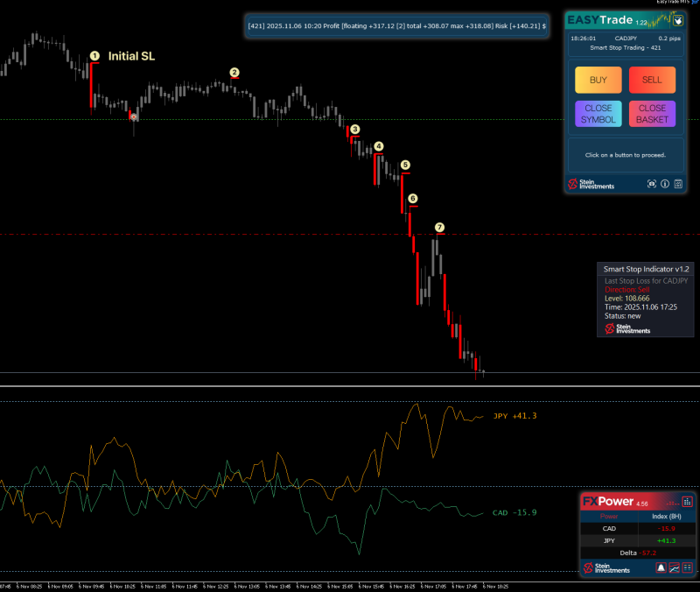Viewport: 700px width, 592px height.
Task: Click the table grid icon in FX Power footer
Action: (x=687, y=568)
